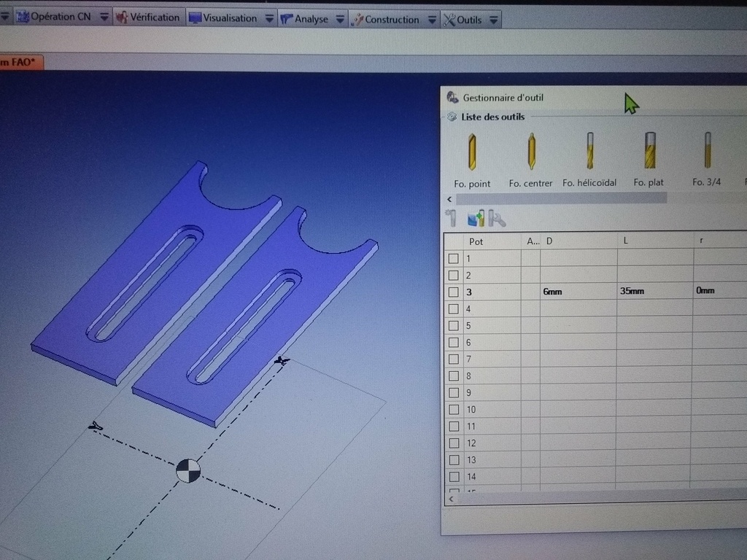Click the Opération CN menu icon
The width and height of the screenshot is (747, 560).
coord(23,17)
